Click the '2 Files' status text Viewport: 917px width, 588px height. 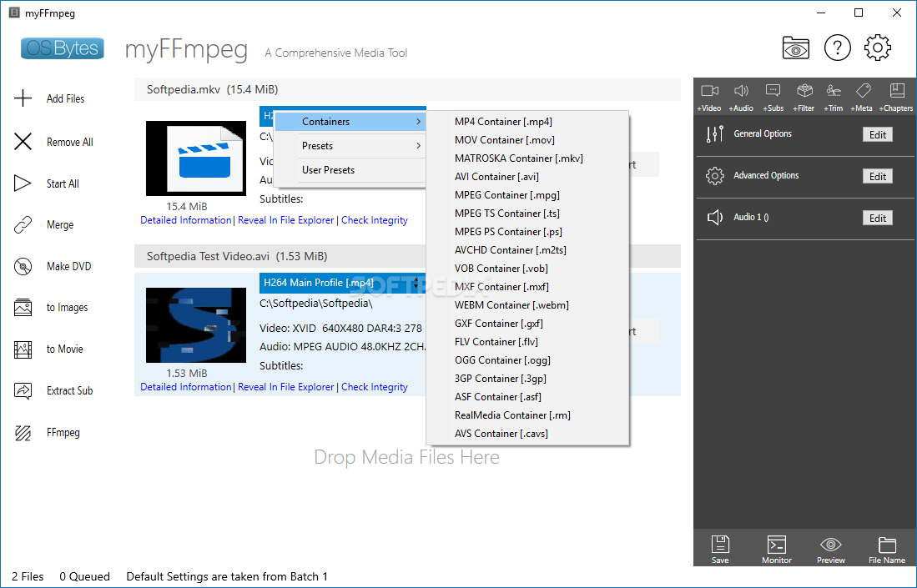28,576
